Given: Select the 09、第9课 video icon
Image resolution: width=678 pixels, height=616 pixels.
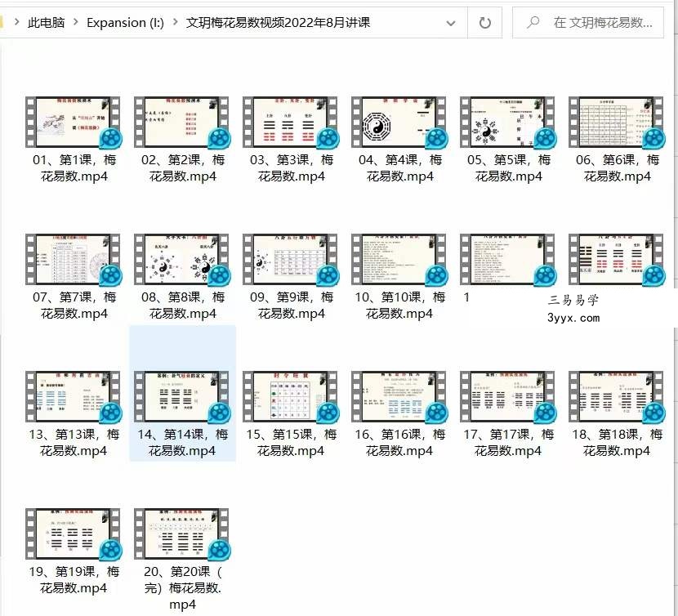Looking at the screenshot, I should coord(290,259).
